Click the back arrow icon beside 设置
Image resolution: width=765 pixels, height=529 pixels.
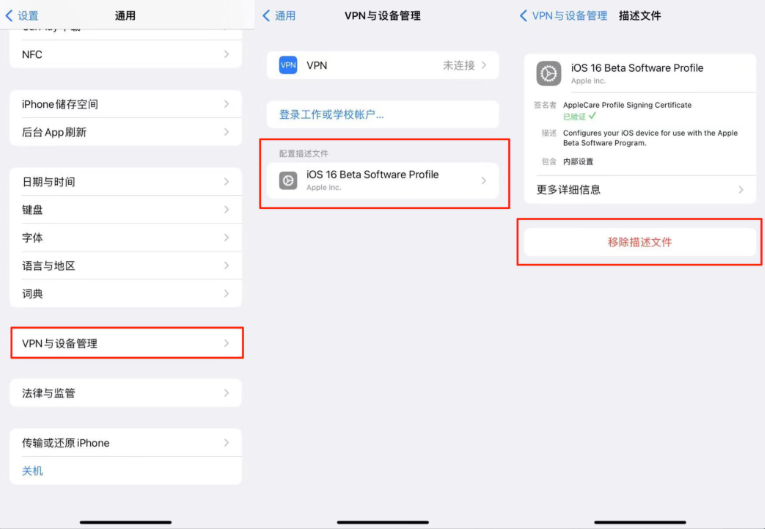[9, 16]
